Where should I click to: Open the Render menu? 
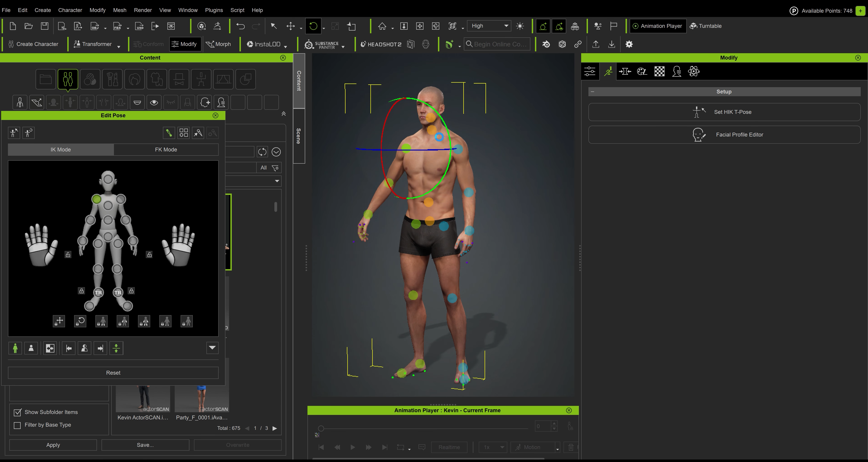pos(143,10)
